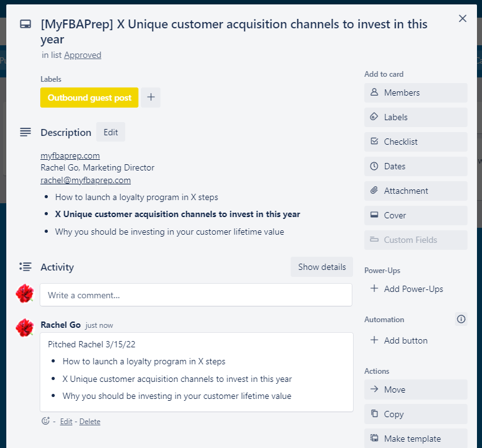The height and width of the screenshot is (448, 482).
Task: Click the Pitched Rachel 3/15/22 comment text
Action: coord(92,344)
